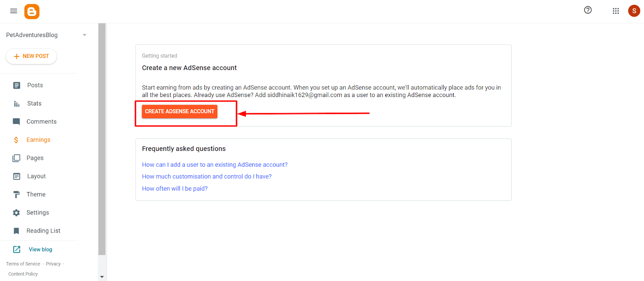Open Blogger help via the question mark icon
This screenshot has height=281, width=644.
[588, 10]
